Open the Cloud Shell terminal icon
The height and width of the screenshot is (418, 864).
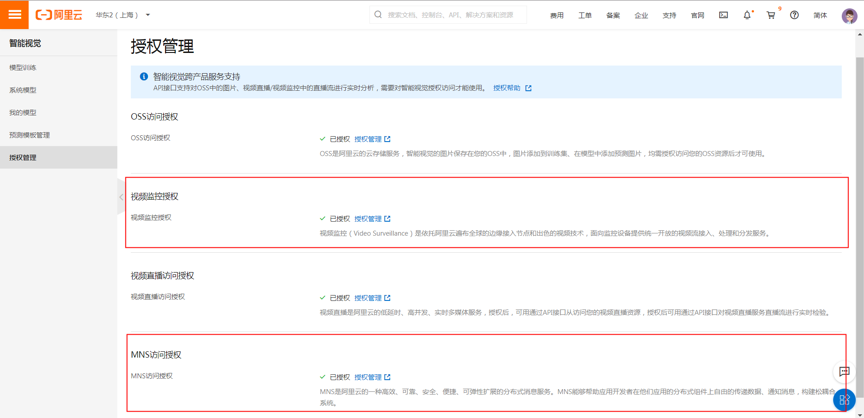point(723,15)
